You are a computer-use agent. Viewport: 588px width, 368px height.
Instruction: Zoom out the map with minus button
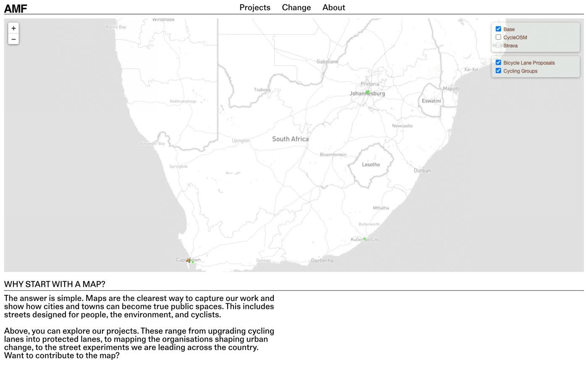pos(13,39)
